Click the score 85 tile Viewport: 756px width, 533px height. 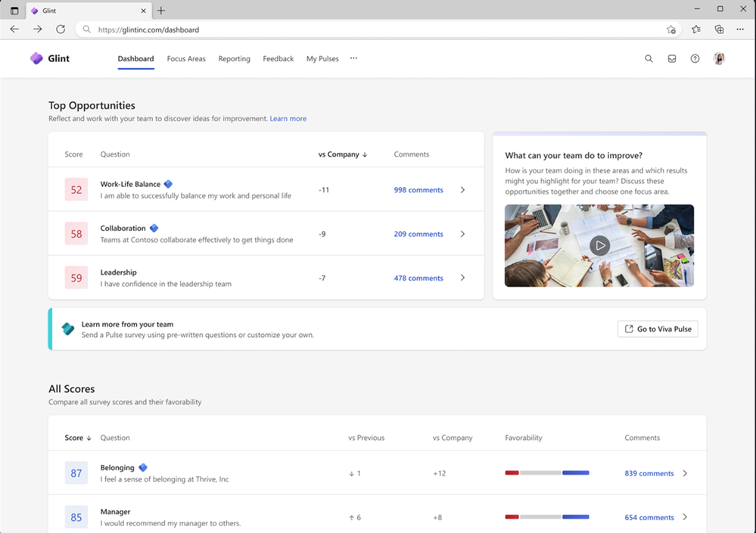[x=76, y=517]
